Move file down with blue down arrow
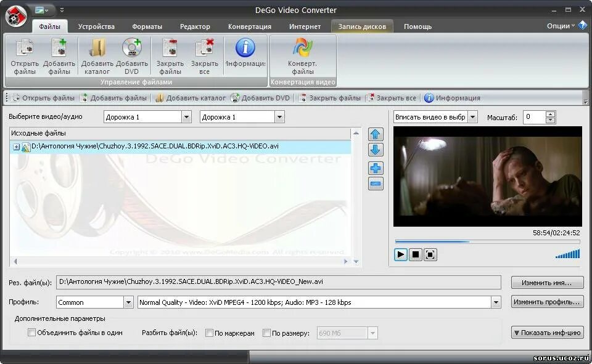This screenshot has width=592, height=364. click(x=376, y=150)
